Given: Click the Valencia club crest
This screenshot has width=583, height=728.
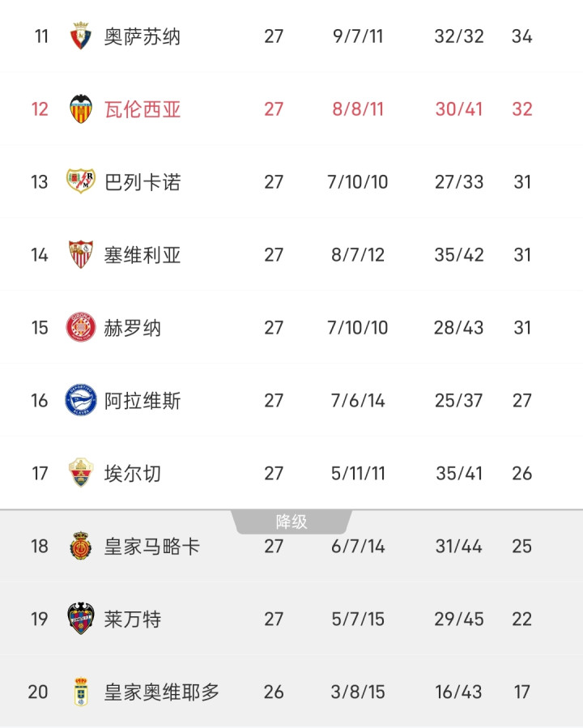Looking at the screenshot, I should (x=81, y=109).
